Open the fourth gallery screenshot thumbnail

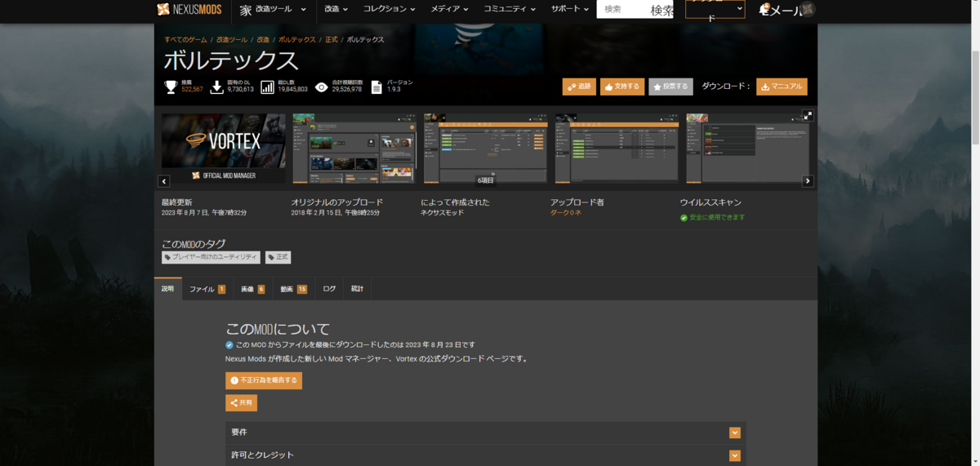point(617,148)
